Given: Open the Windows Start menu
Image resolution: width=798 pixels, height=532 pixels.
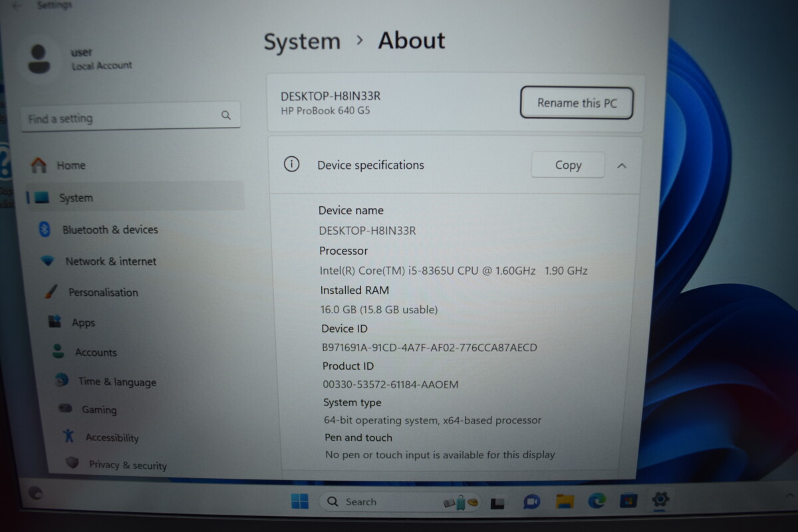Looking at the screenshot, I should tap(300, 501).
